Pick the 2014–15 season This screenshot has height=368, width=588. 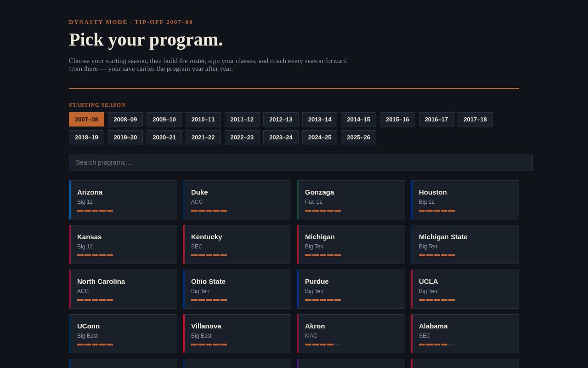358,119
